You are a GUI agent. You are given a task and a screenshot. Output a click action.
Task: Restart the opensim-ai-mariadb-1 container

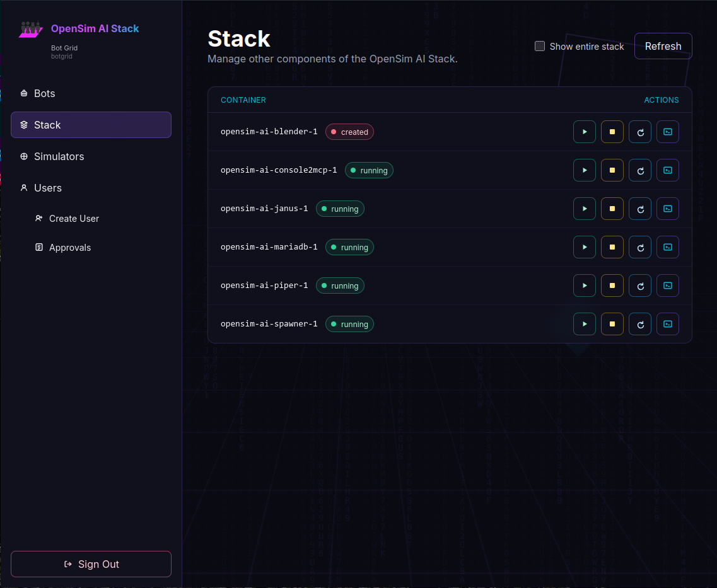tap(640, 247)
